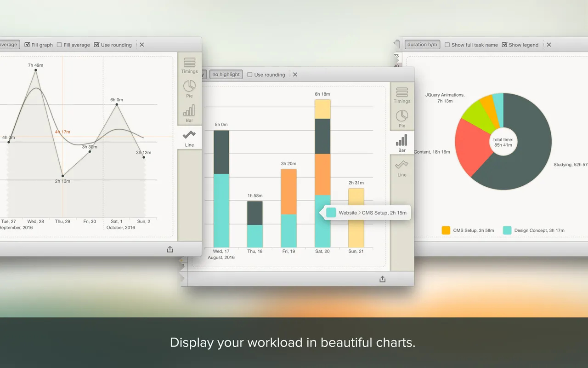
Task: Switch to Line icon in bar chart window
Action: click(402, 168)
